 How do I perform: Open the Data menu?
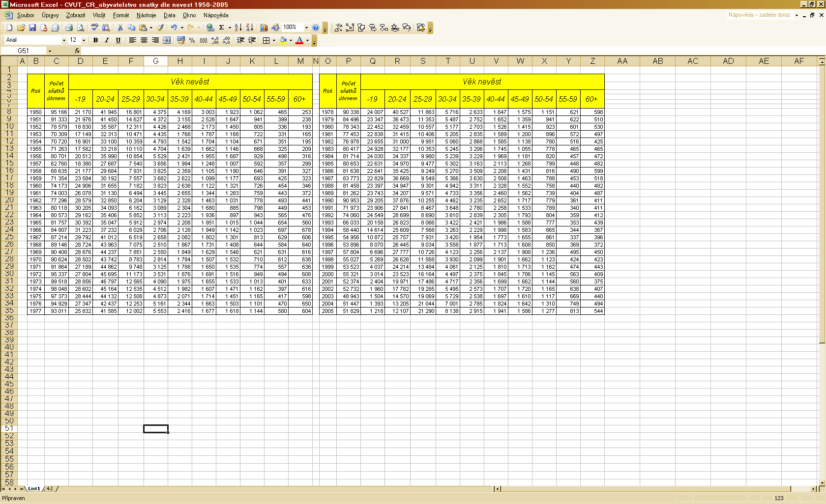(170, 15)
